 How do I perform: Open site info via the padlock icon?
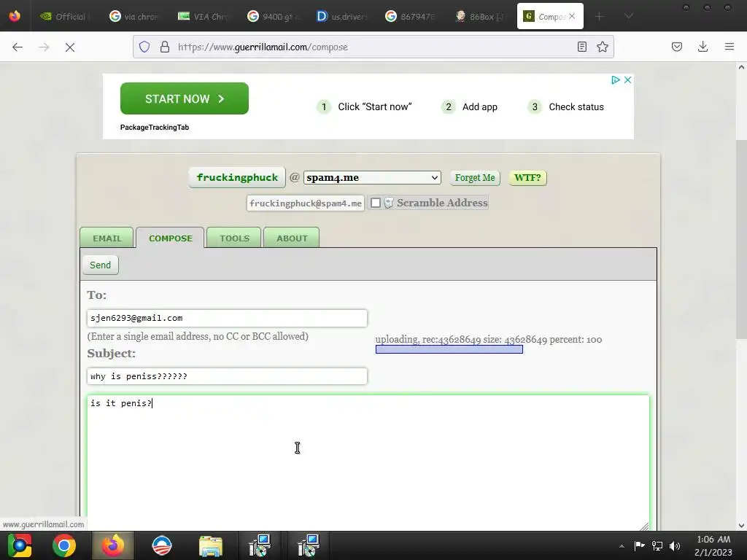(165, 47)
